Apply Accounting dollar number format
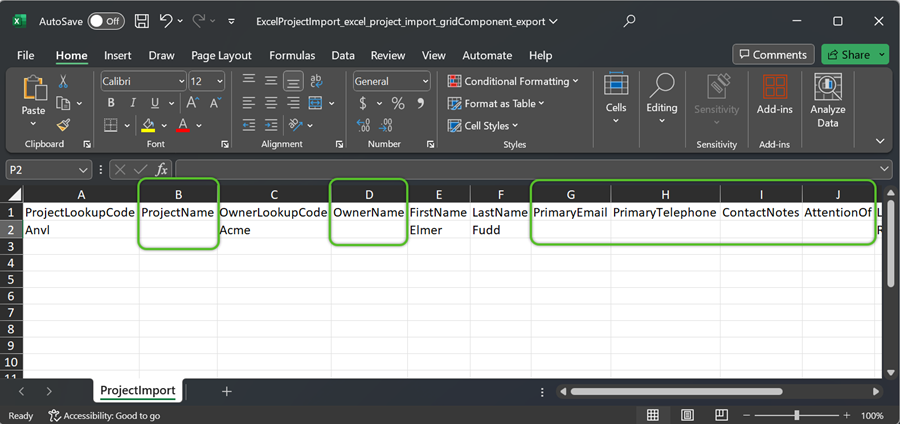Screen dimensions: 900x424 point(363,103)
